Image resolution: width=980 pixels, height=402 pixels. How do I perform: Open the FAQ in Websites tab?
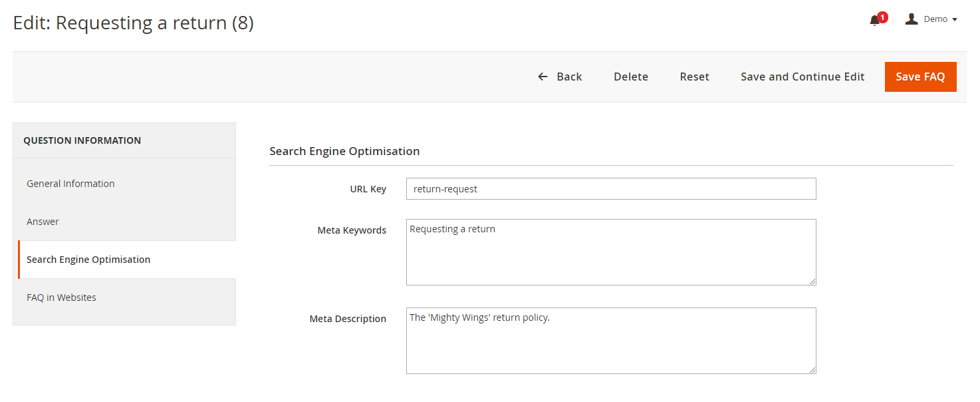click(61, 298)
